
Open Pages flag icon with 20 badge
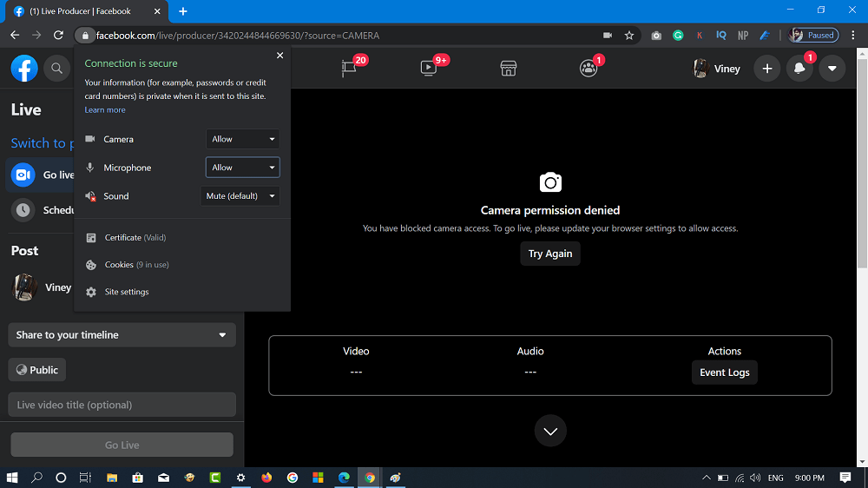coord(349,68)
